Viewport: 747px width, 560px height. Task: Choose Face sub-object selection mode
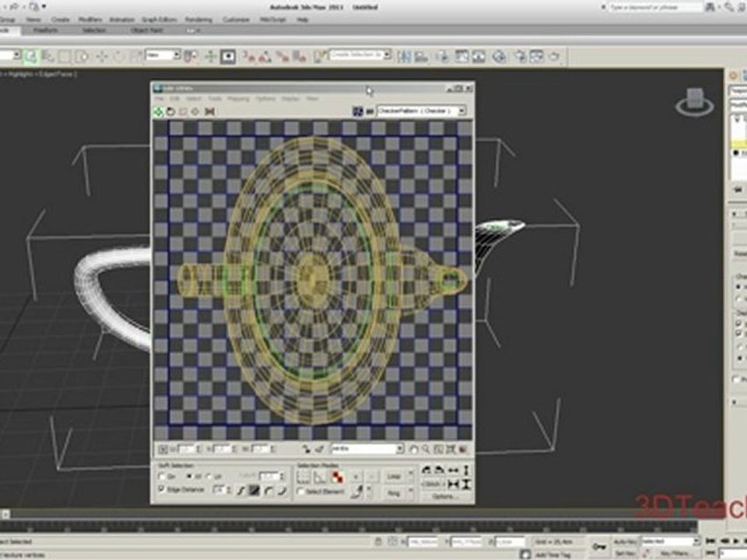(x=337, y=477)
